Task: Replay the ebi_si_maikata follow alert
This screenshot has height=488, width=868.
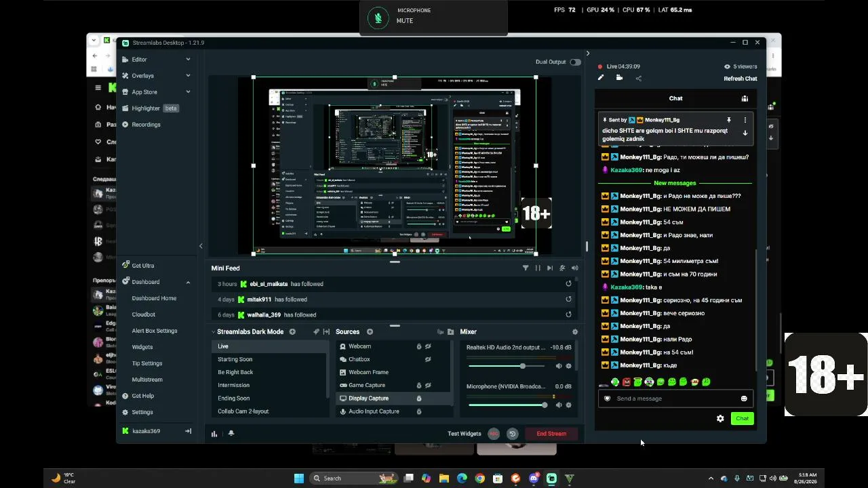Action: coord(568,284)
